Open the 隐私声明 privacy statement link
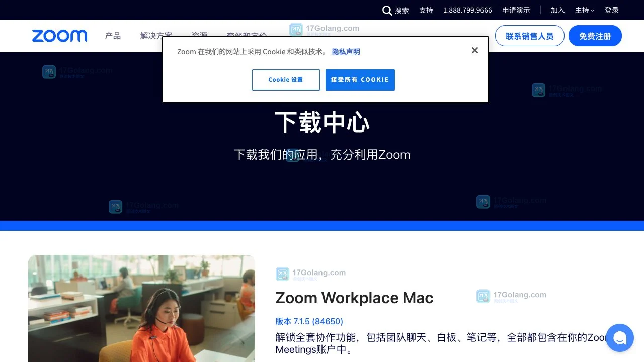Viewport: 644px width, 362px height. coord(346,52)
